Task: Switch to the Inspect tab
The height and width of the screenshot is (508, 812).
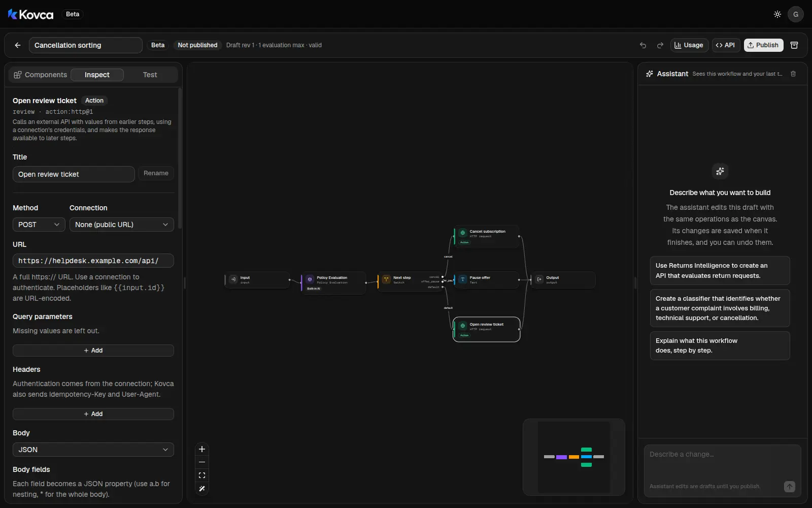Action: 97,75
